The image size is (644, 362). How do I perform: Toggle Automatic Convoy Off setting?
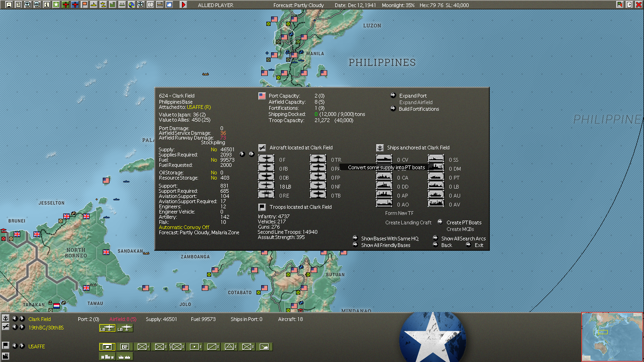[x=184, y=227]
